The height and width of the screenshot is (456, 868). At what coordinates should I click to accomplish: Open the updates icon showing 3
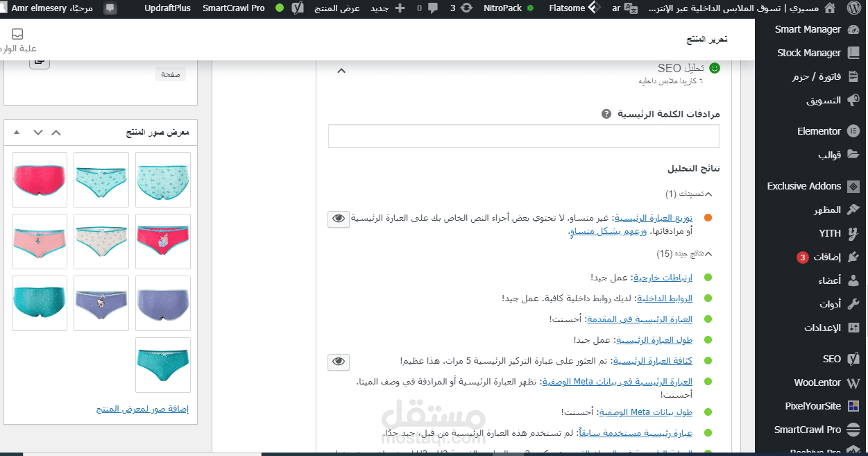point(461,9)
